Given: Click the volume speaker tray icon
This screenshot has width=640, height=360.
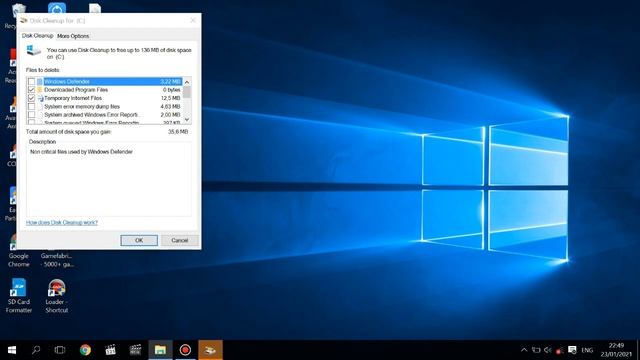Looking at the screenshot, I should tap(548, 350).
